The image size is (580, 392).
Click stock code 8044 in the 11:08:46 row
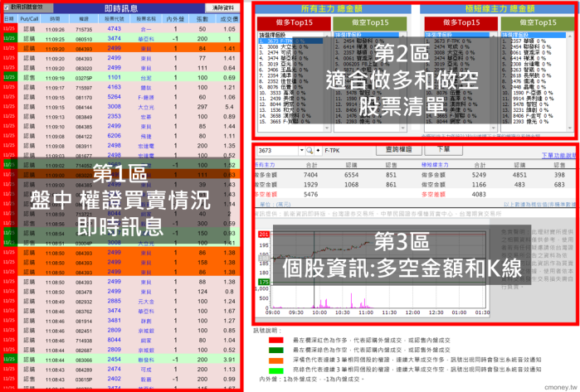click(114, 340)
